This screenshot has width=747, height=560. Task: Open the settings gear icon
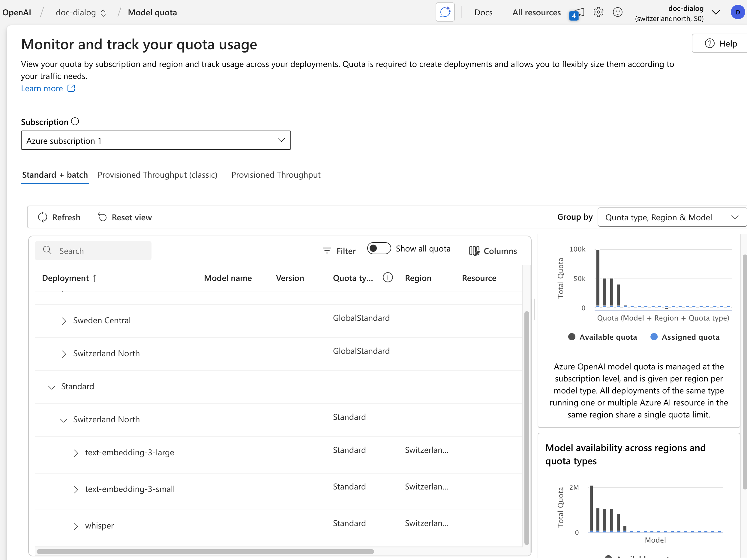pos(598,13)
